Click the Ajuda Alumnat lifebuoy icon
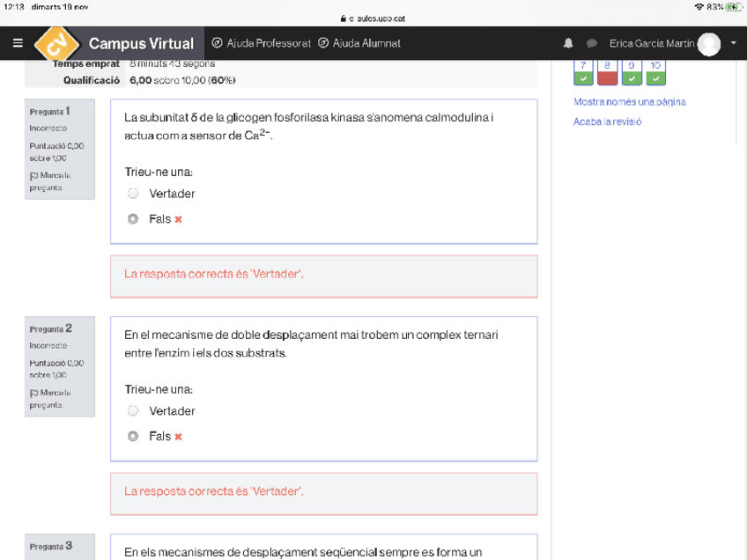 [323, 43]
